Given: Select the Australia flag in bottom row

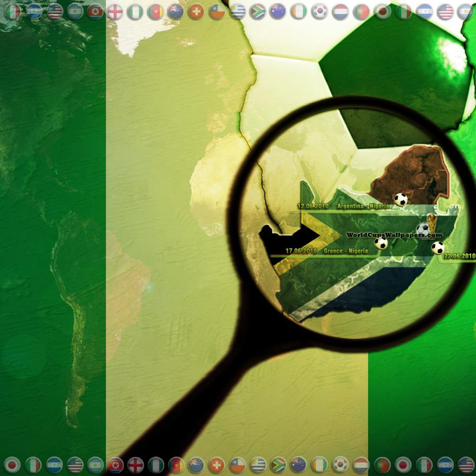Looking at the screenshot, I should (298, 464).
